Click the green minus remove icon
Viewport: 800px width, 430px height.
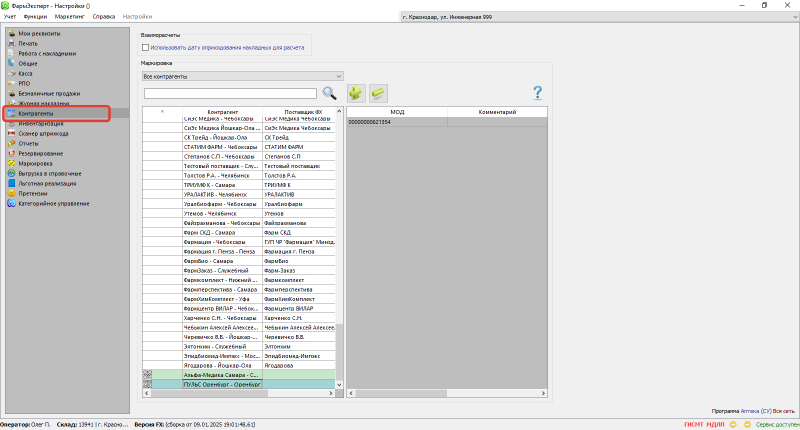(x=378, y=93)
